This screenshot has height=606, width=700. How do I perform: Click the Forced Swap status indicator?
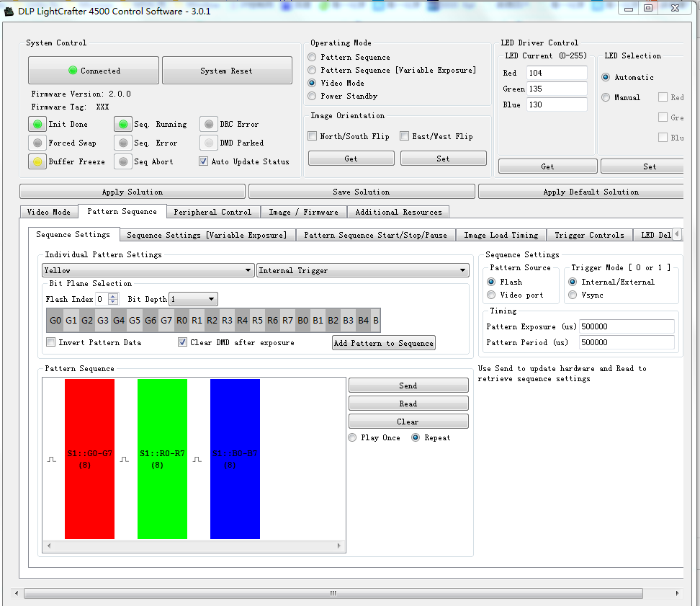click(37, 143)
